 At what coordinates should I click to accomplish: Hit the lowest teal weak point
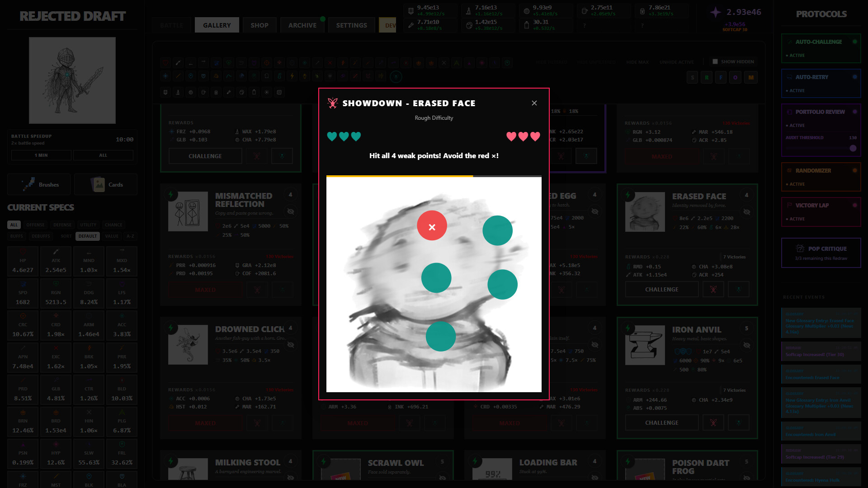441,336
